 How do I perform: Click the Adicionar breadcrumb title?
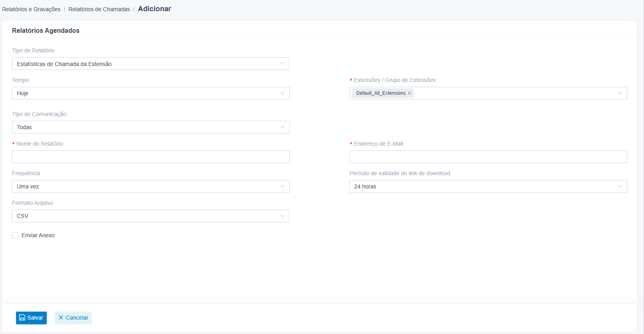(x=155, y=9)
